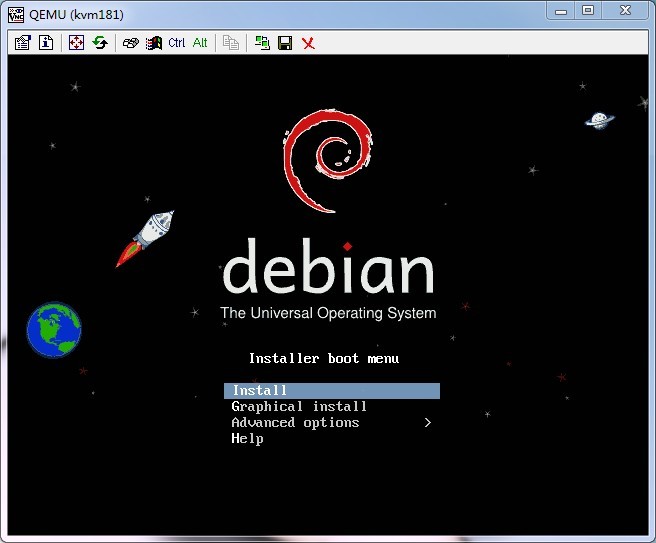Send Ctrl+Esc using the toolbar icon
Screen dimensions: 656x543
[x=153, y=42]
